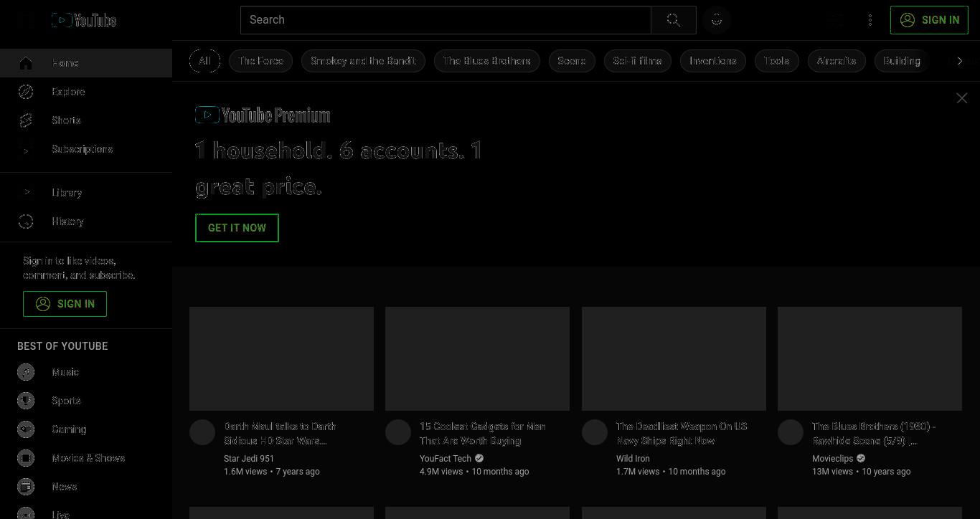Click the sidebar SIGN IN button
Viewport: 980px width, 519px height.
pyautogui.click(x=65, y=304)
